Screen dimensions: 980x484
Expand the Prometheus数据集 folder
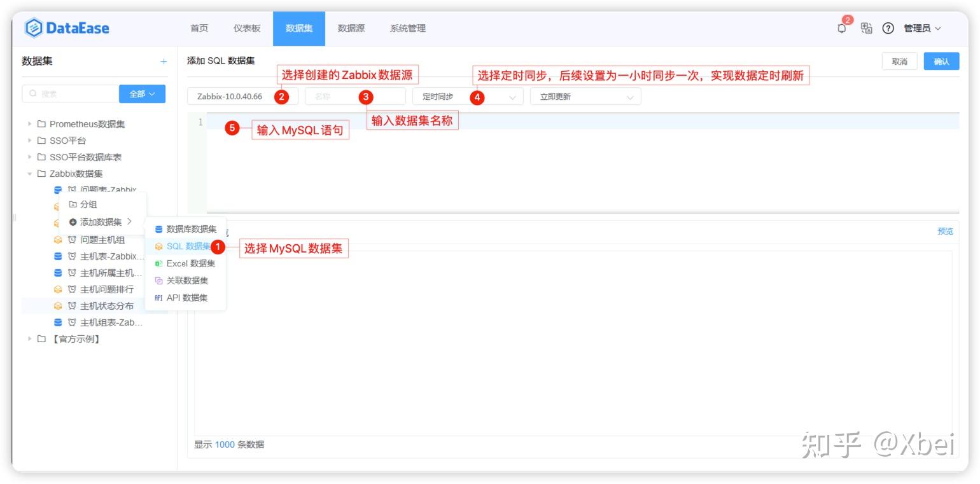click(29, 124)
